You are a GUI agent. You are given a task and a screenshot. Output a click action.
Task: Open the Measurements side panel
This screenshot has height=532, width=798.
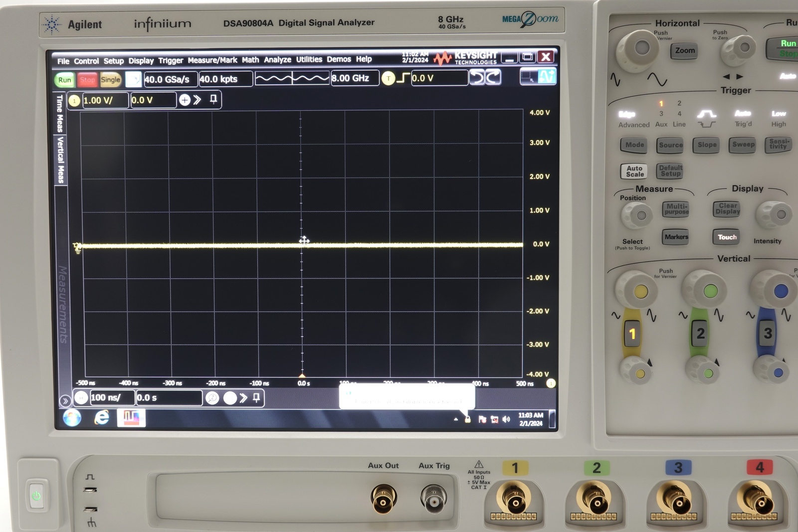(x=63, y=304)
